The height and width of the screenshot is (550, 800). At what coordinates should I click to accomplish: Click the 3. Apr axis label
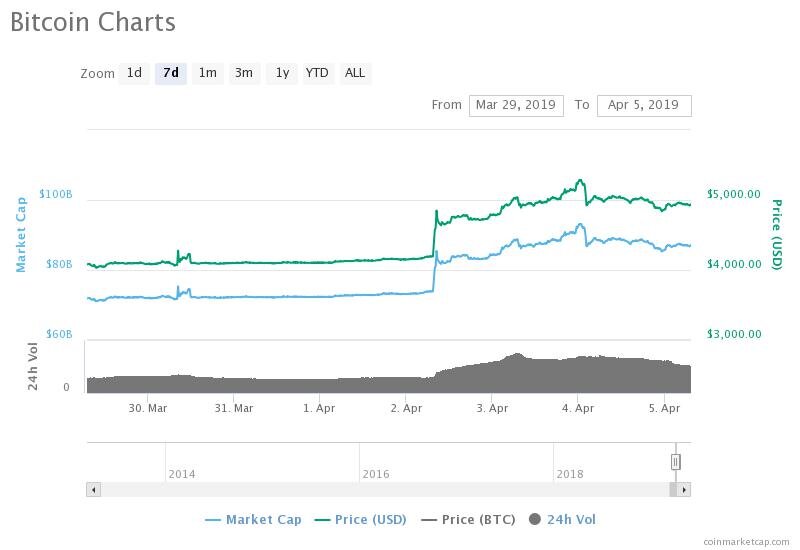click(492, 408)
